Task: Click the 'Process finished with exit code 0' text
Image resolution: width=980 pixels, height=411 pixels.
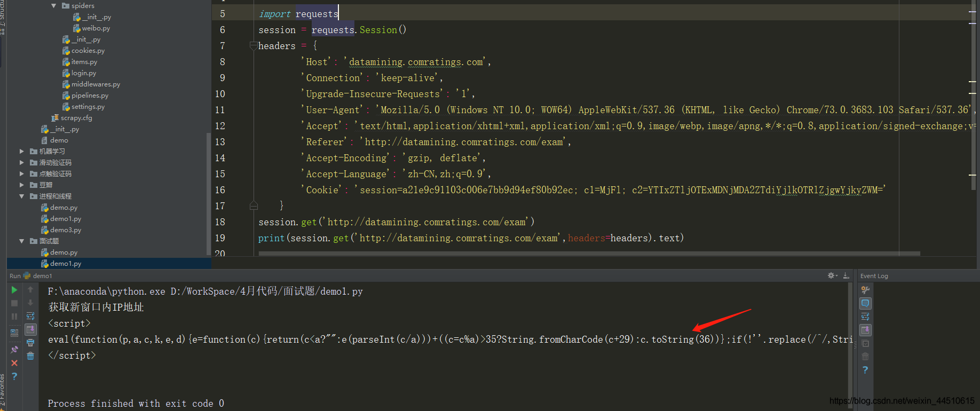Action: [x=136, y=404]
